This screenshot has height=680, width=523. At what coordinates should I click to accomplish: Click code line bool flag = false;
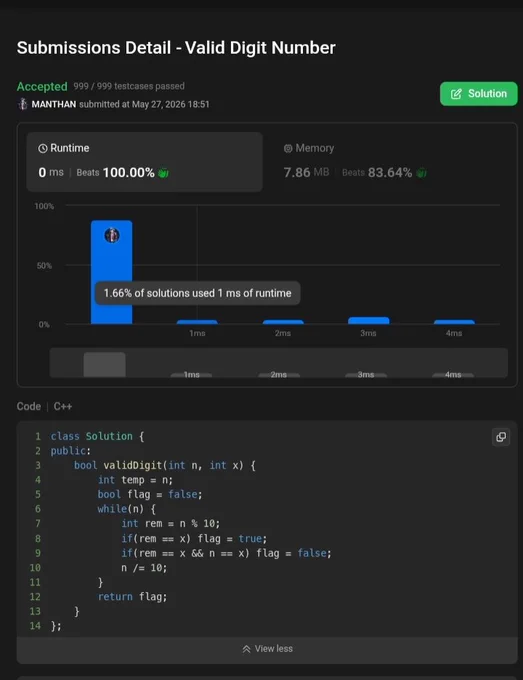tap(150, 494)
